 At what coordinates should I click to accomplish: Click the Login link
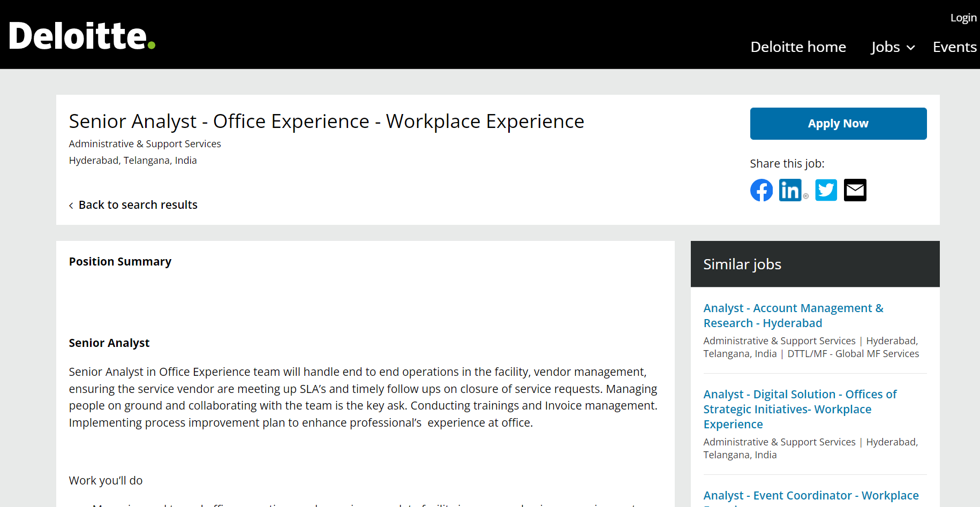963,18
